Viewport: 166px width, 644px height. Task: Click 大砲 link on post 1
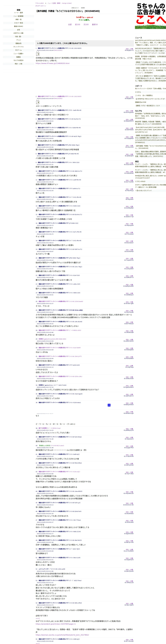132,49
